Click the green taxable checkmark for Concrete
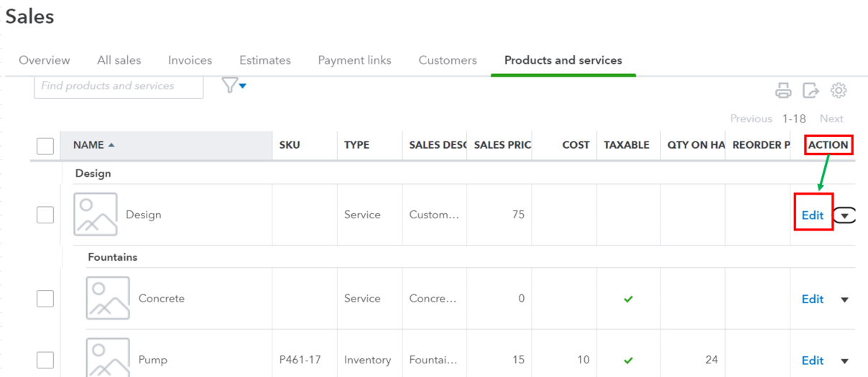The image size is (868, 377). [x=629, y=299]
